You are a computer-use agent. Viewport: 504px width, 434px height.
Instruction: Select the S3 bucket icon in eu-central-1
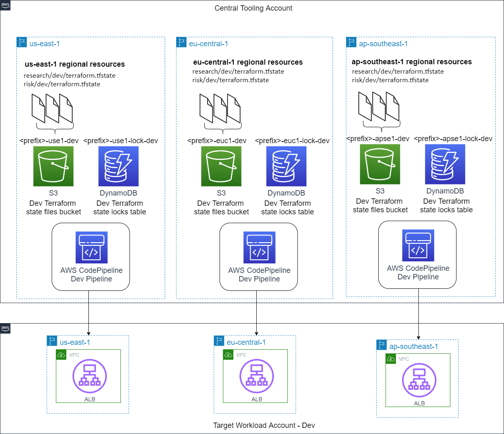[221, 166]
